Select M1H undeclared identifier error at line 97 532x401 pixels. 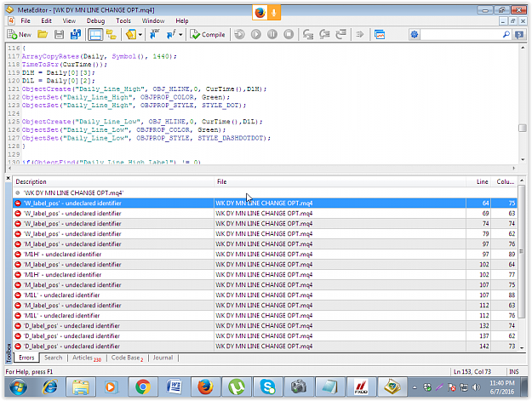click(x=265, y=254)
